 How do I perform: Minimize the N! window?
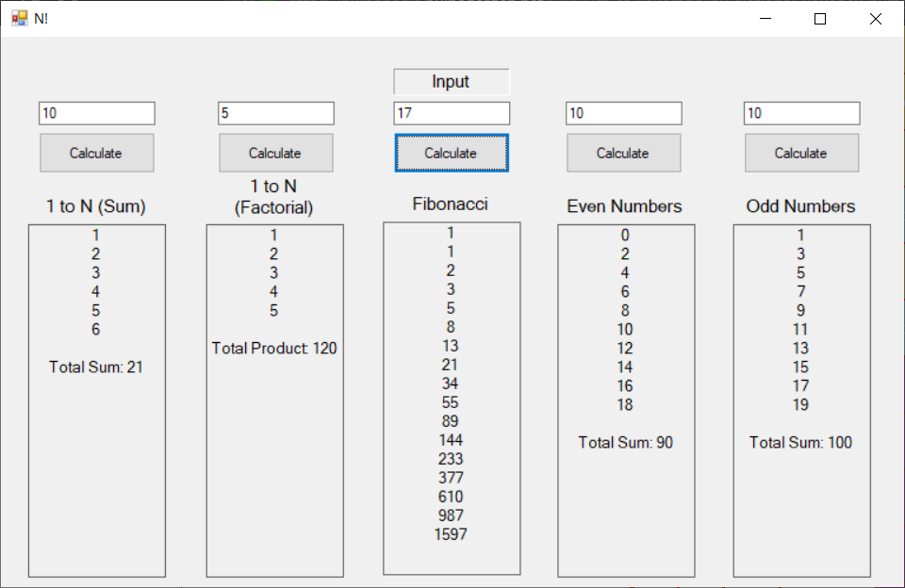pos(765,19)
